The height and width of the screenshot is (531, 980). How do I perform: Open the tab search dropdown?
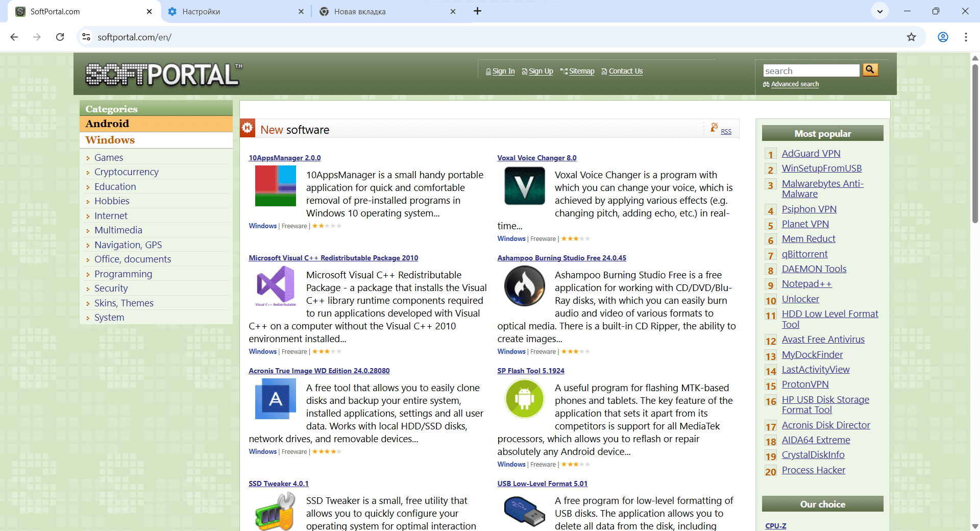point(879,11)
